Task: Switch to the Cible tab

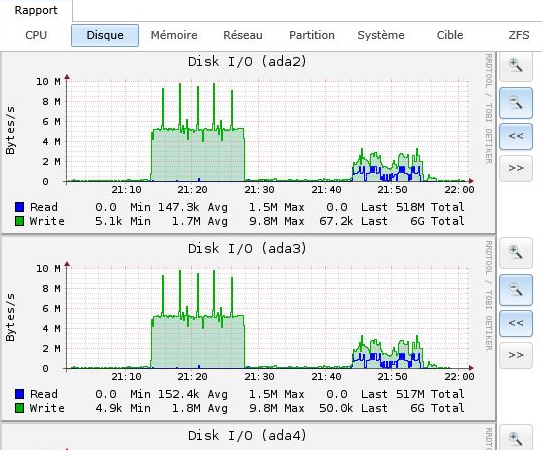Action: point(450,35)
